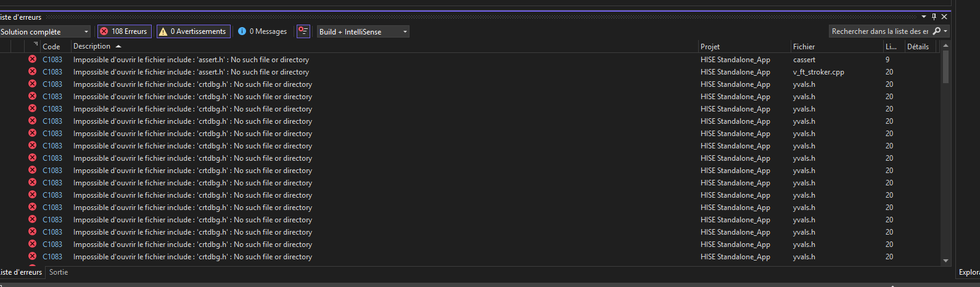The width and height of the screenshot is (980, 287).
Task: Click the column filter icon near Code
Action: (36, 44)
